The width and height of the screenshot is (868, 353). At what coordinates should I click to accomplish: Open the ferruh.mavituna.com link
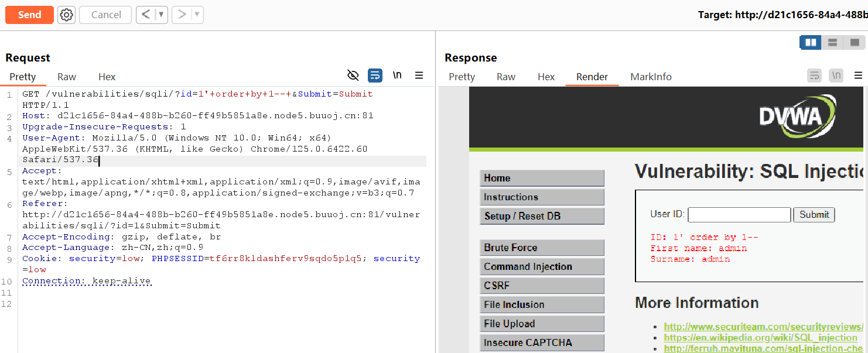[764, 348]
